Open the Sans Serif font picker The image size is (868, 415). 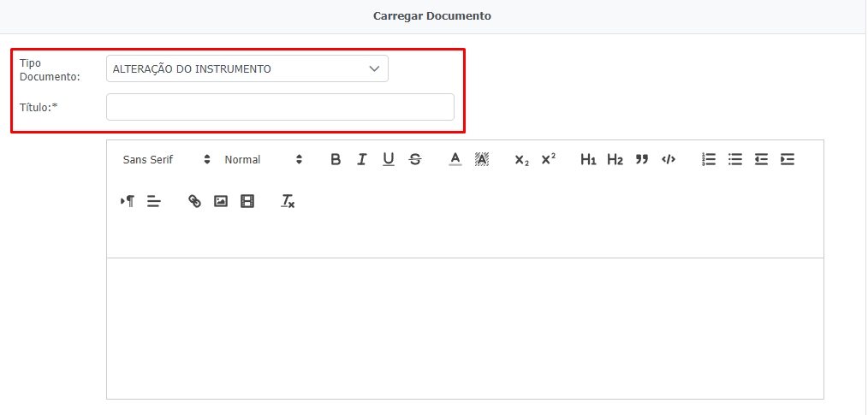166,159
